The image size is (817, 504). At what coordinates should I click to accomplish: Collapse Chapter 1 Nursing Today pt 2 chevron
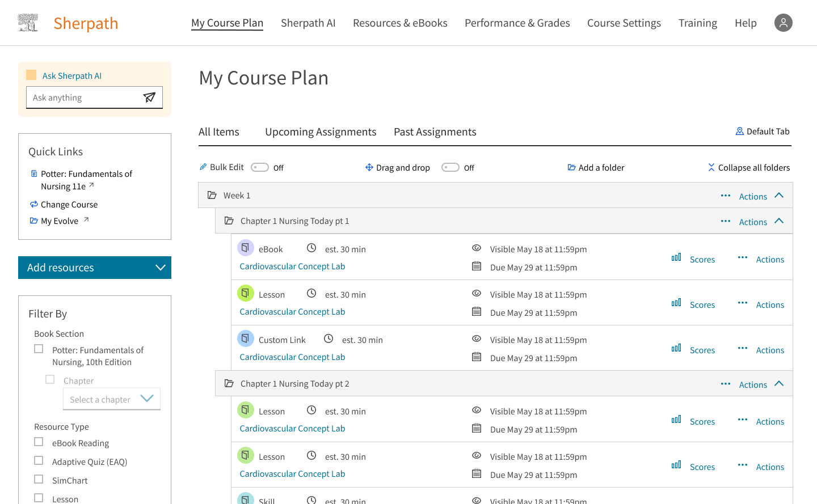779,383
